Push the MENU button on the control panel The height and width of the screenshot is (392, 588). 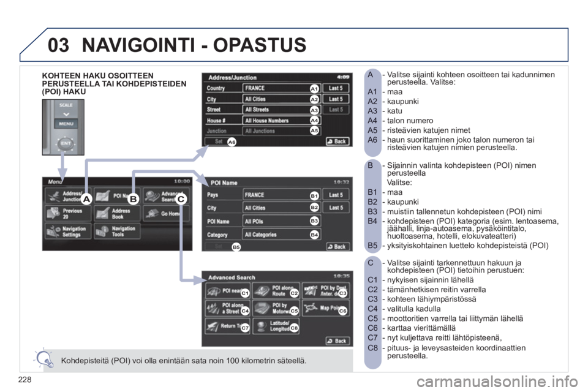click(66, 123)
